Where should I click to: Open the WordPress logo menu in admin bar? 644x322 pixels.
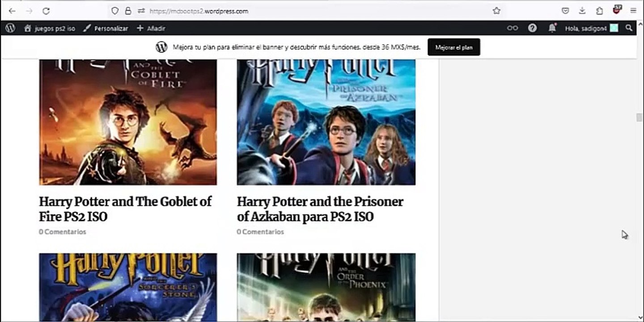point(10,28)
